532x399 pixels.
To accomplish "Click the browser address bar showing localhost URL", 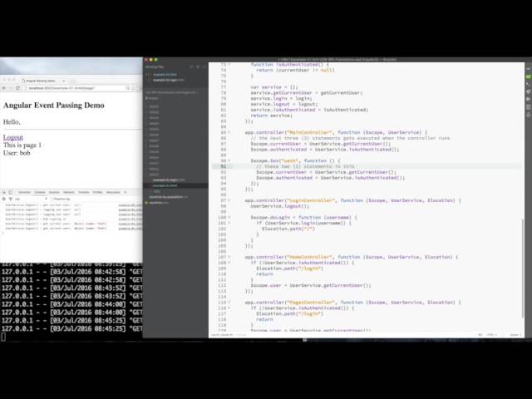I will (x=75, y=88).
